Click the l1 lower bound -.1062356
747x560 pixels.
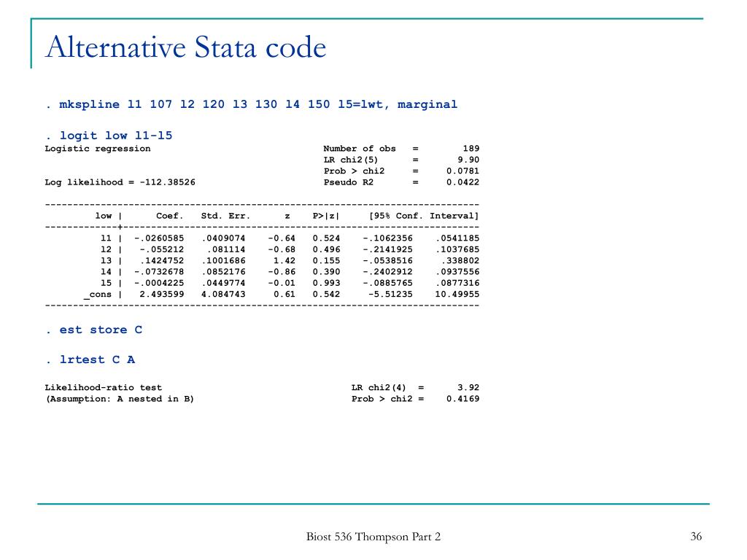(x=388, y=238)
